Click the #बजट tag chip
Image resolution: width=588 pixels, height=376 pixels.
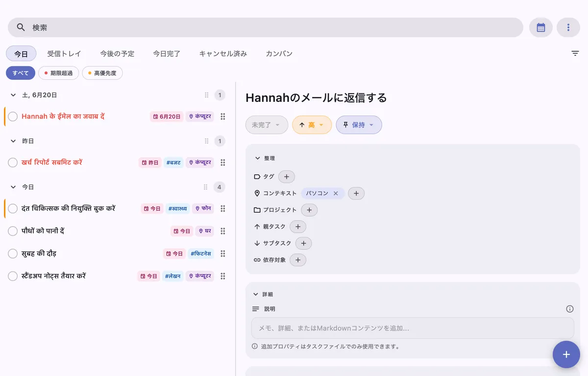click(x=173, y=163)
